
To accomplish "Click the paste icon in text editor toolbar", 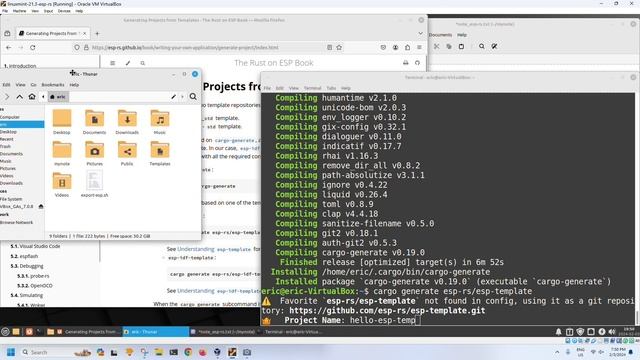I will pos(461,47).
